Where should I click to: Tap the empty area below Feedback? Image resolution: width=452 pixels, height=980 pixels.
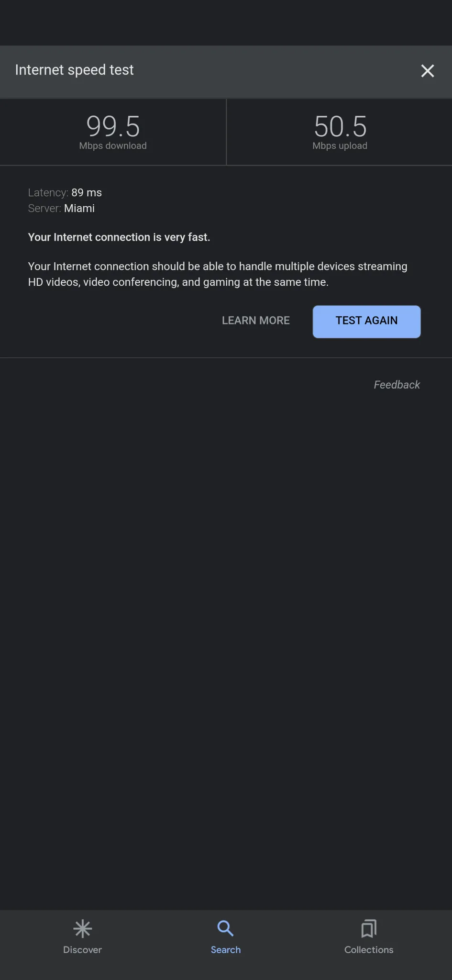tap(226, 651)
